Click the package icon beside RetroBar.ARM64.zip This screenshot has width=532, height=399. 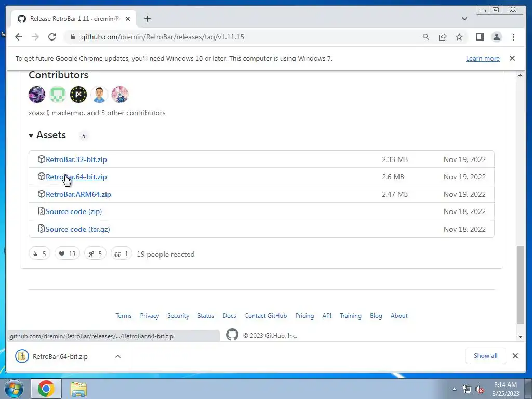42,194
